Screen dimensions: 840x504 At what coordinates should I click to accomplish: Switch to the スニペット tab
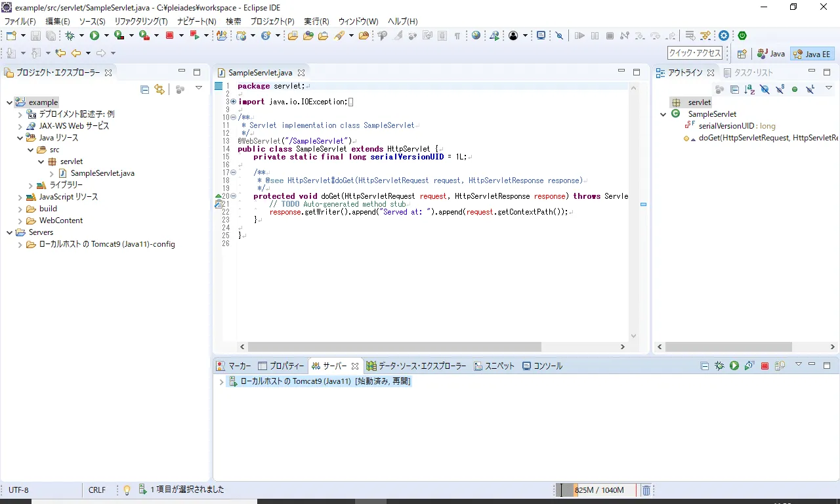(495, 366)
